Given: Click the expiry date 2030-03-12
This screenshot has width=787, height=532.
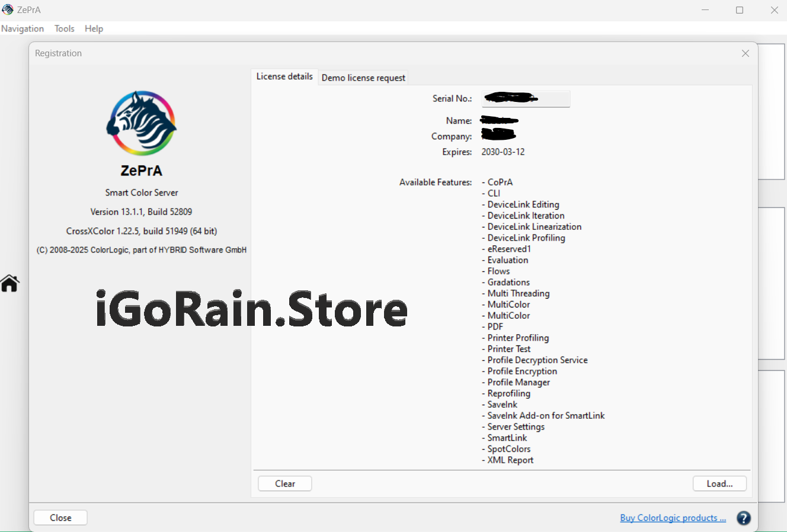Looking at the screenshot, I should pos(503,152).
